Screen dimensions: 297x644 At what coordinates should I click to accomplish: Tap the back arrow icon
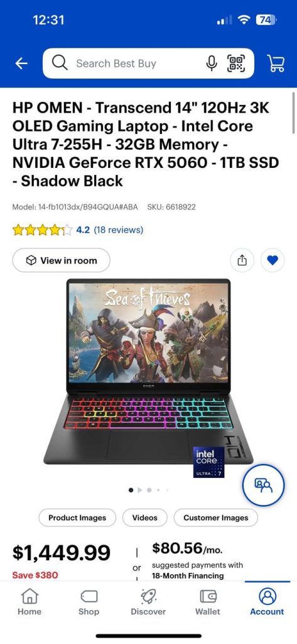(x=21, y=64)
